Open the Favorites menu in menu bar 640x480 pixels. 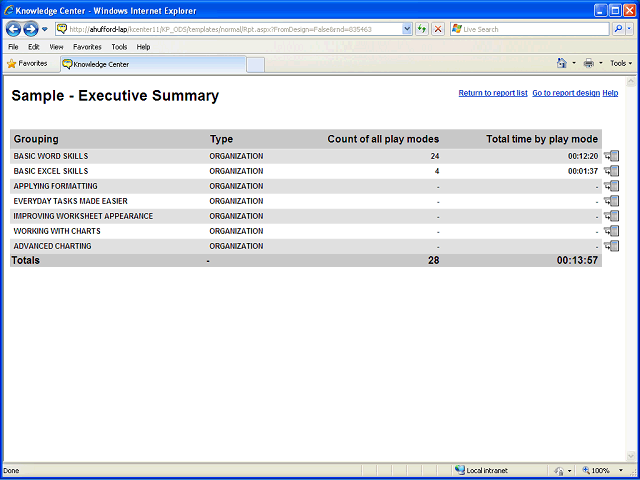point(87,47)
